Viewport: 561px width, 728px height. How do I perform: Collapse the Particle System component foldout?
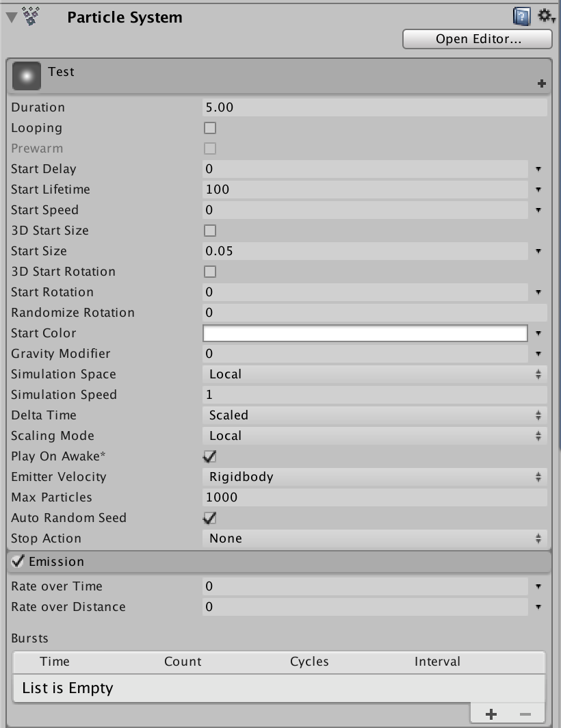click(11, 16)
